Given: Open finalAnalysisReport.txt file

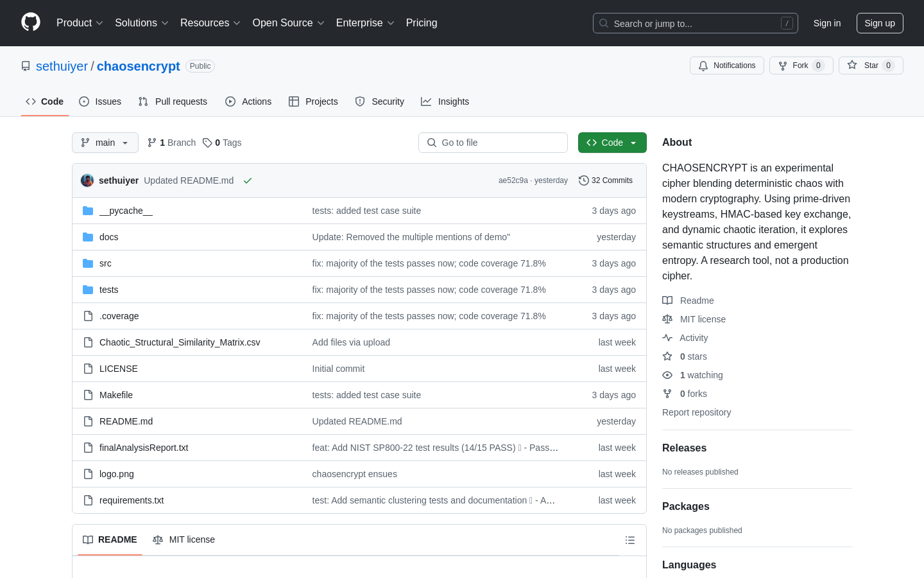Looking at the screenshot, I should [x=144, y=448].
